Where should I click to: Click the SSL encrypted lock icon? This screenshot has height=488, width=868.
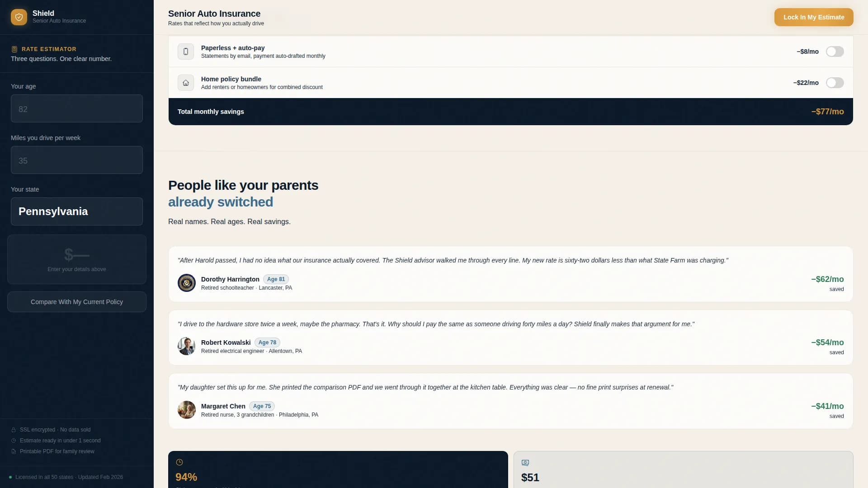click(x=14, y=430)
